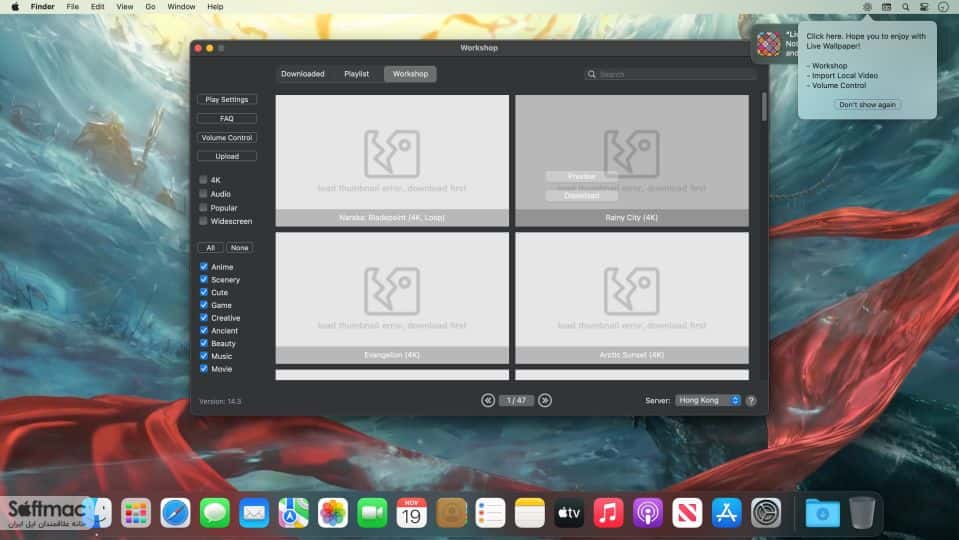Viewport: 959px width, 540px height.
Task: Open System Preferences from the Dock
Action: point(766,513)
